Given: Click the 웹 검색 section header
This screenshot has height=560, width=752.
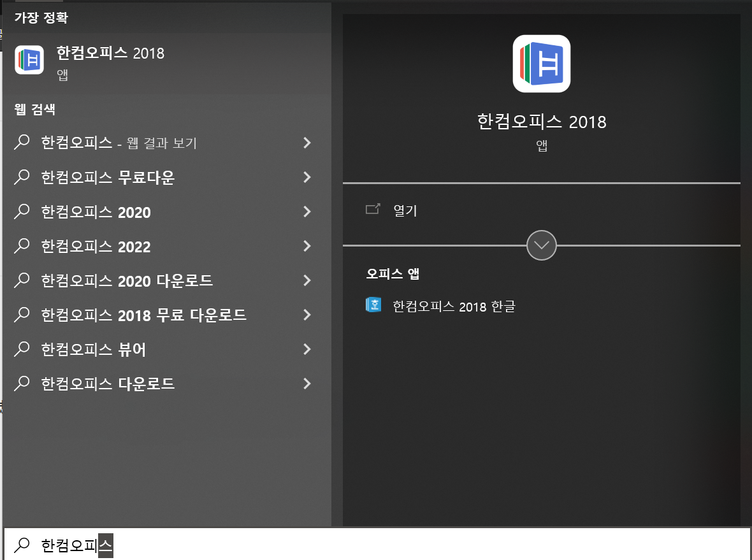Looking at the screenshot, I should coord(34,110).
